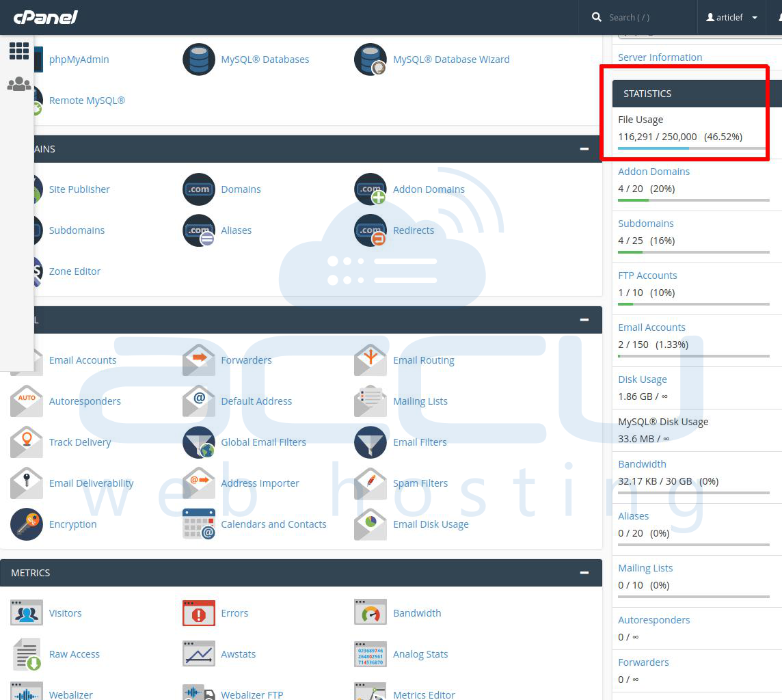This screenshot has width=782, height=700.
Task: Click the Domains .com icon
Action: (x=198, y=189)
